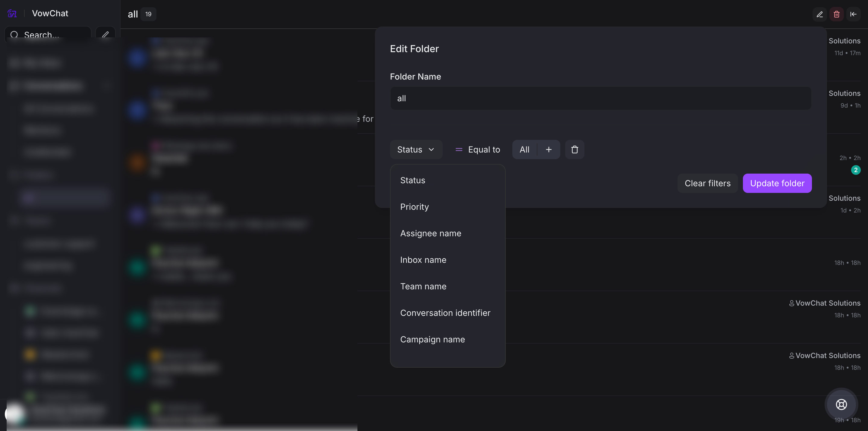Click the collapse panel arrow icon

tap(853, 14)
